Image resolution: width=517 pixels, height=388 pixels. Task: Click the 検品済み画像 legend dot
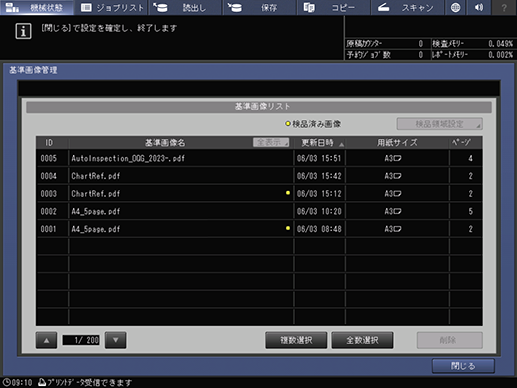click(288, 124)
